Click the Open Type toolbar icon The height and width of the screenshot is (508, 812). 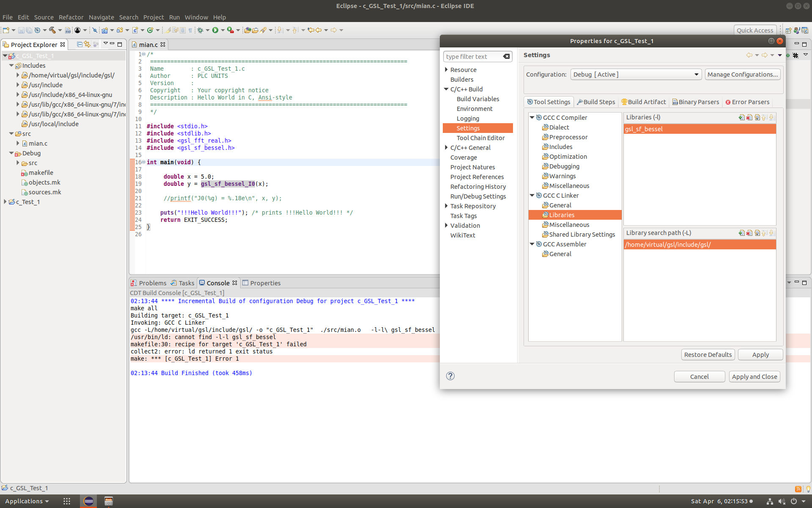[x=248, y=30]
